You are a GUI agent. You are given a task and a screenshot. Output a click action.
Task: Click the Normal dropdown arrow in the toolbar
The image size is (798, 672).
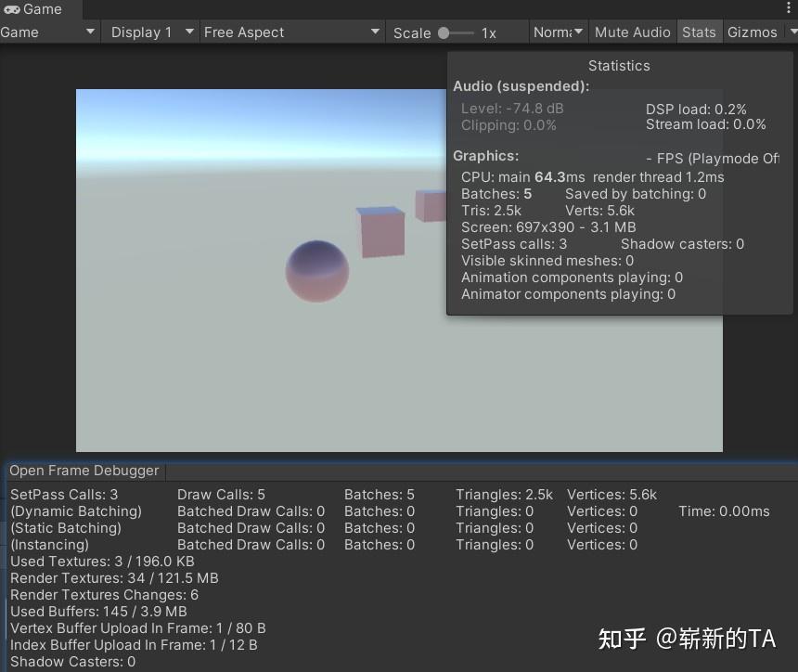point(577,32)
